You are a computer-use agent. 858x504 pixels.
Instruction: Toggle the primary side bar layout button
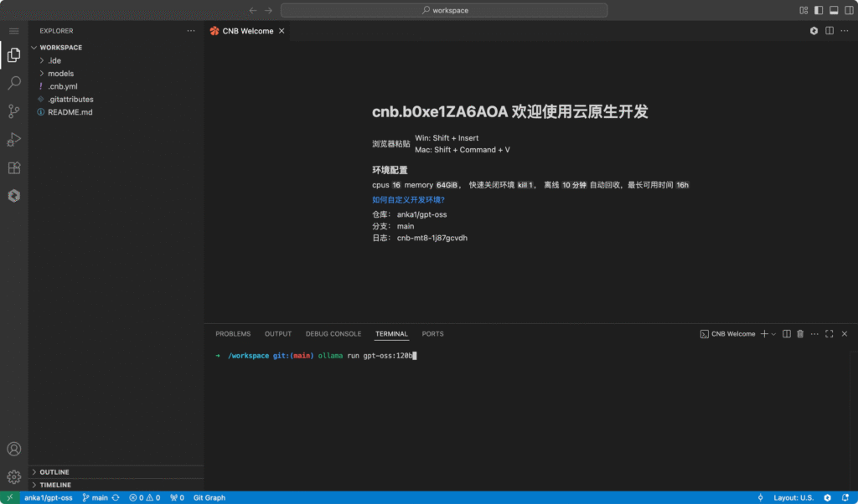pos(819,11)
